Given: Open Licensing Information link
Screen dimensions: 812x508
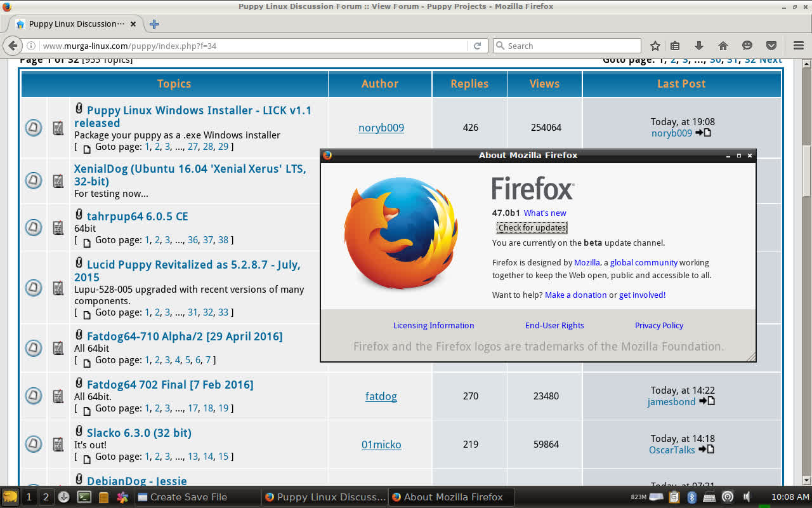Looking at the screenshot, I should tap(434, 325).
